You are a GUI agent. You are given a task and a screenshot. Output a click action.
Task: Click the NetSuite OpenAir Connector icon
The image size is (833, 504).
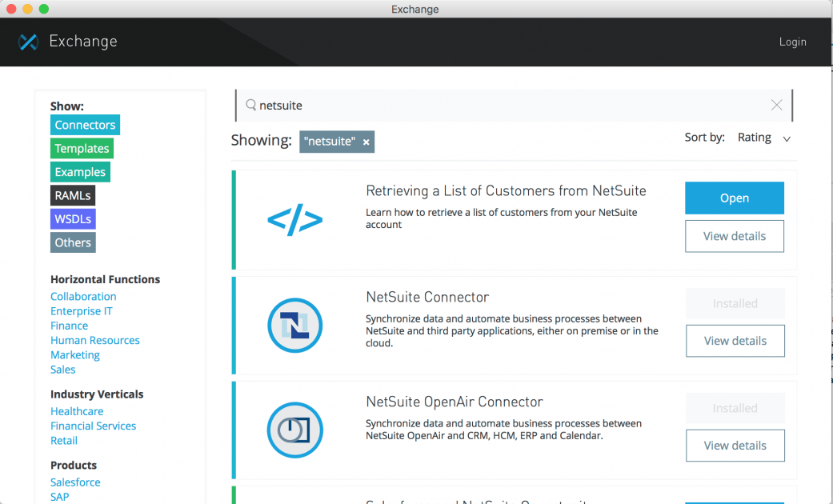pos(294,430)
